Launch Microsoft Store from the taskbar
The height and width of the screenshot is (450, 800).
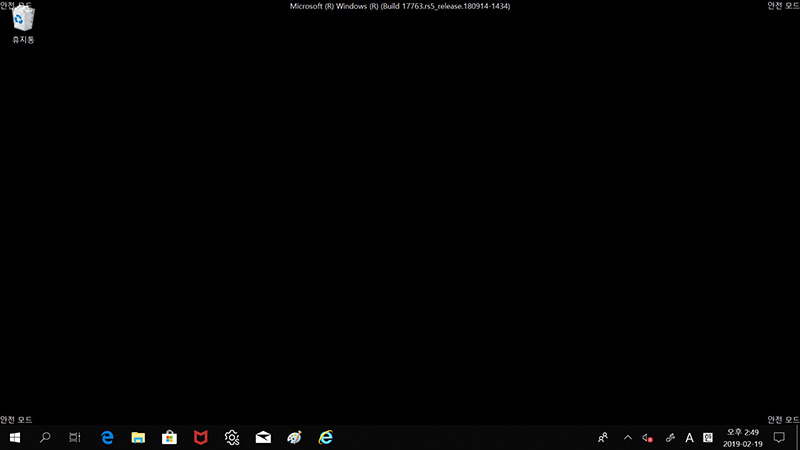click(169, 437)
